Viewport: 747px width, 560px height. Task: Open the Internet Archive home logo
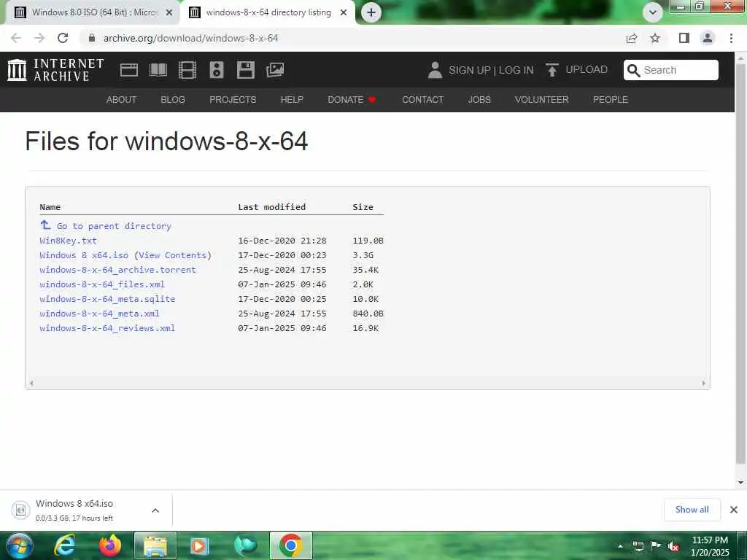(x=55, y=70)
